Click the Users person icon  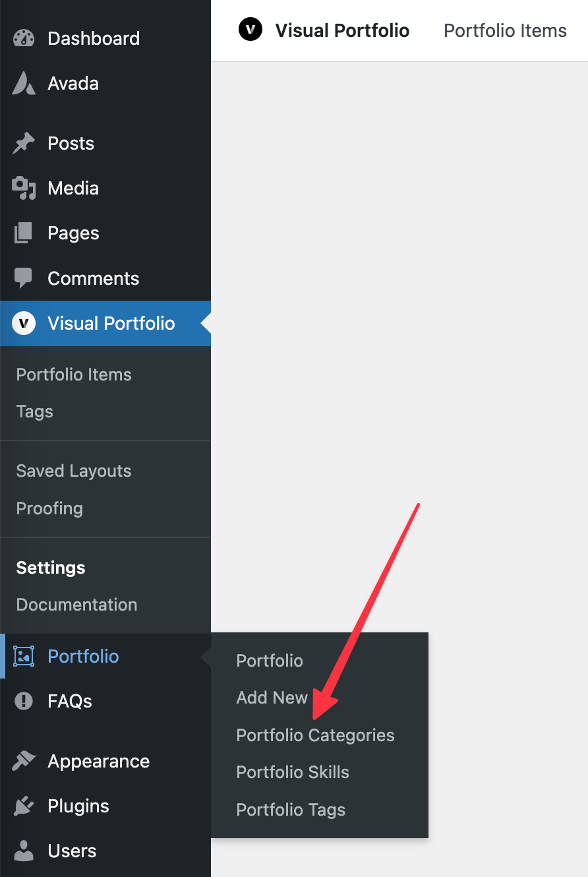point(24,851)
